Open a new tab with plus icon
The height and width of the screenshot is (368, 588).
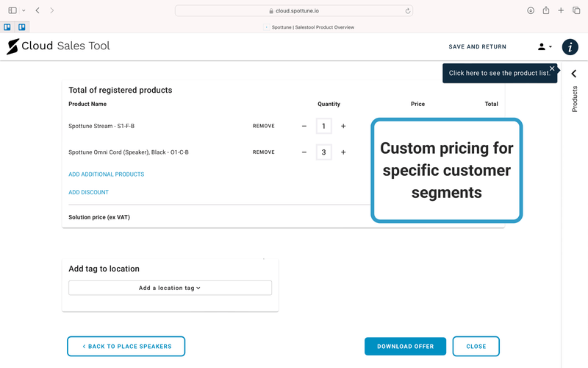[561, 10]
